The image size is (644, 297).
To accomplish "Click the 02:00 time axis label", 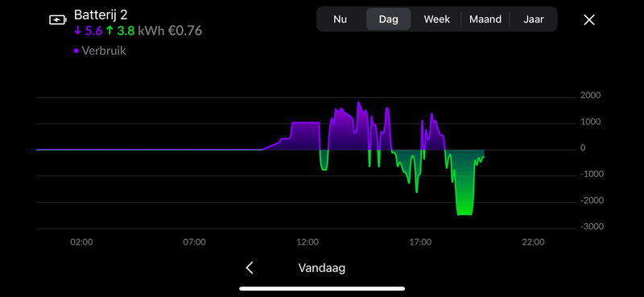I will click(x=81, y=242).
